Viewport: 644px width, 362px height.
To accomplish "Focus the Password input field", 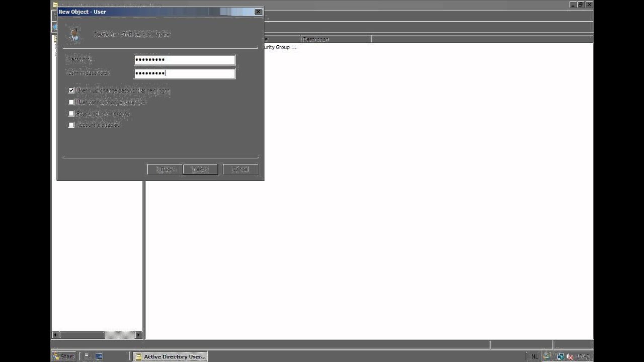I will point(185,60).
